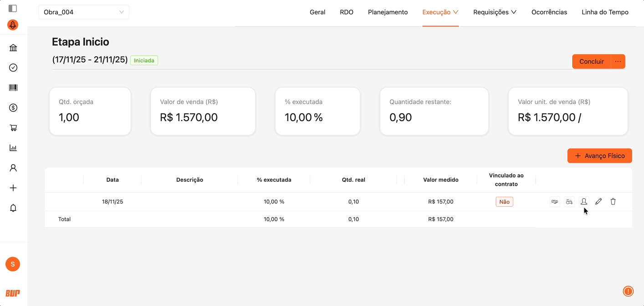The height and width of the screenshot is (306, 644).
Task: Switch to the Planejamento tab
Action: point(388,12)
